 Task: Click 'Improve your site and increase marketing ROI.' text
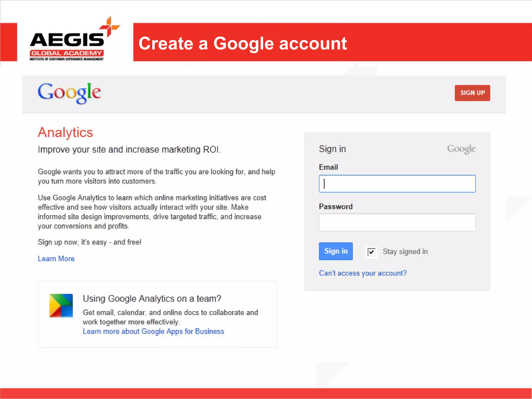pos(129,150)
